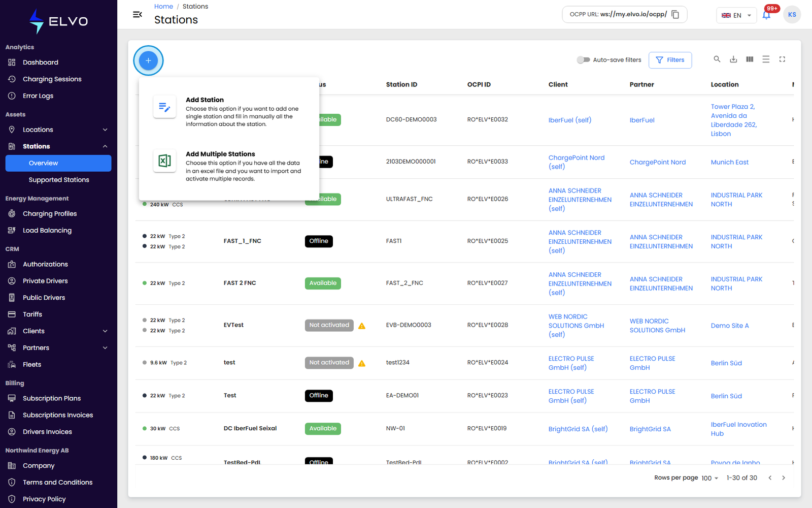The width and height of the screenshot is (812, 508).
Task: Open the notifications bell
Action: click(766, 15)
